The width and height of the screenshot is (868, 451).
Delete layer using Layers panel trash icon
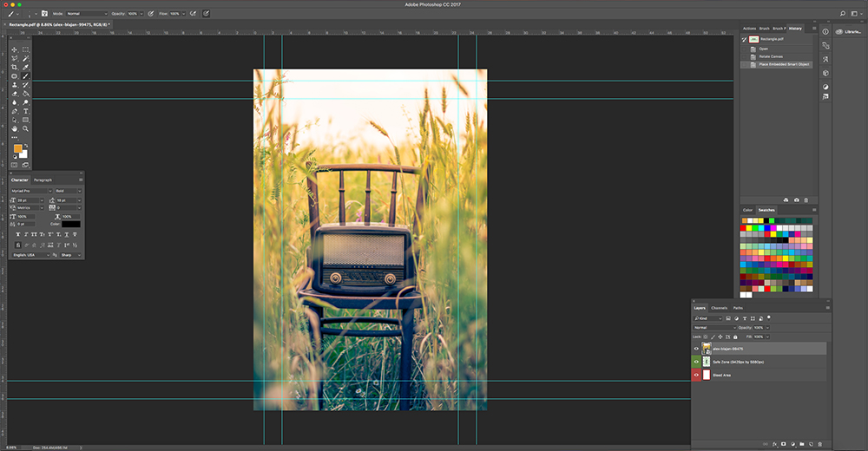820,443
